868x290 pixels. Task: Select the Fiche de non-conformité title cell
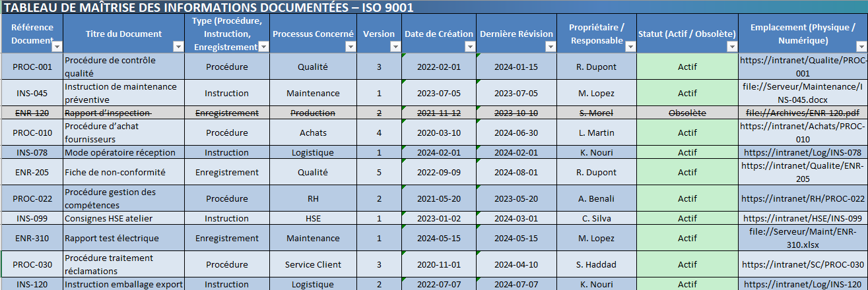coord(123,172)
